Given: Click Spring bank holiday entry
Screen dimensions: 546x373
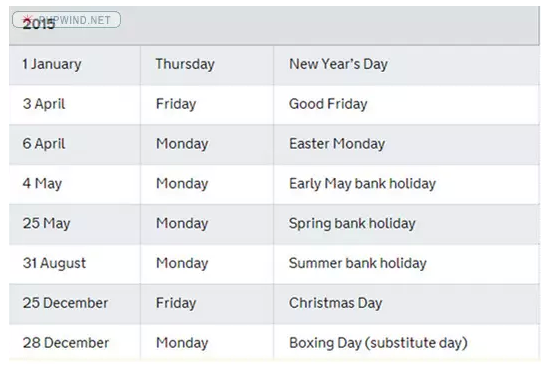Looking at the screenshot, I should click(352, 223).
